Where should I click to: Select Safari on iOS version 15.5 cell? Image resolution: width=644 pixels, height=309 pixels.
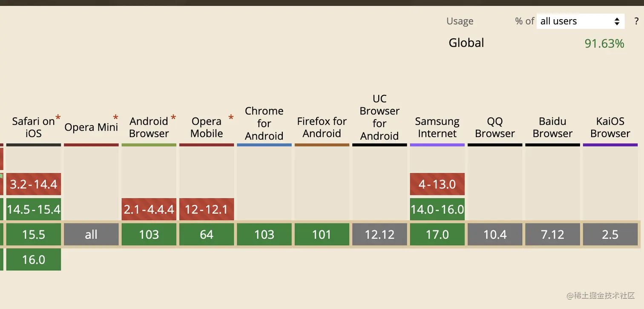34,235
